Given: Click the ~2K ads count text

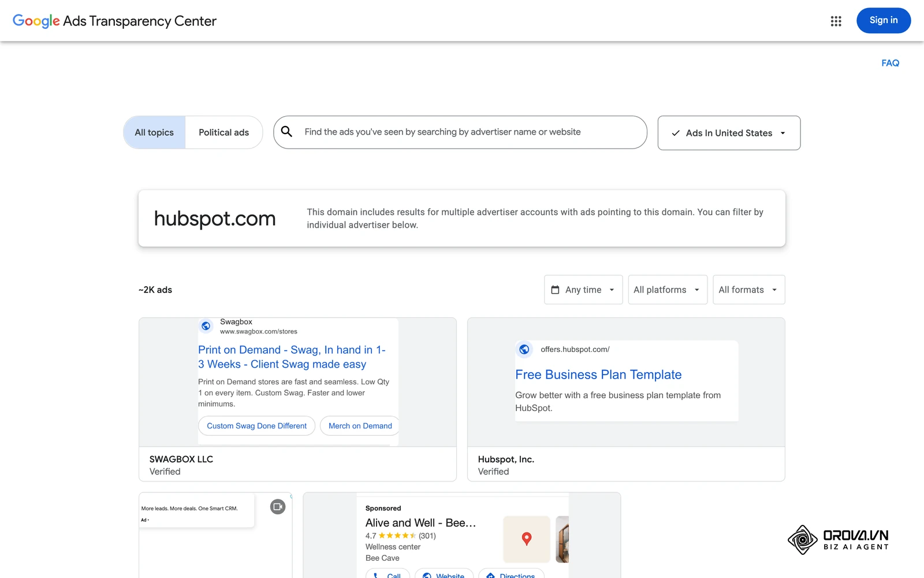Looking at the screenshot, I should [x=155, y=290].
